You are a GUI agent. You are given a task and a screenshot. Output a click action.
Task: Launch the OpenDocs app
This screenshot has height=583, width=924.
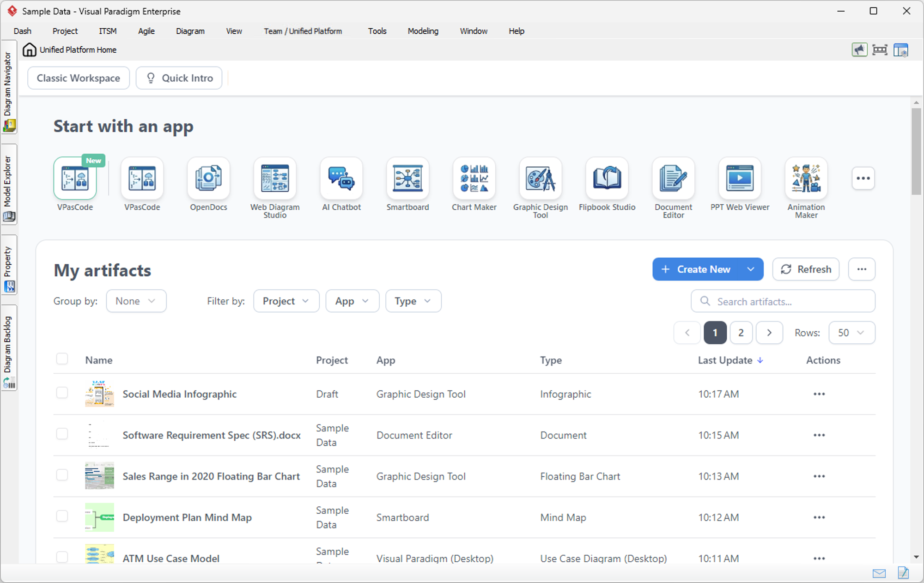[208, 179]
